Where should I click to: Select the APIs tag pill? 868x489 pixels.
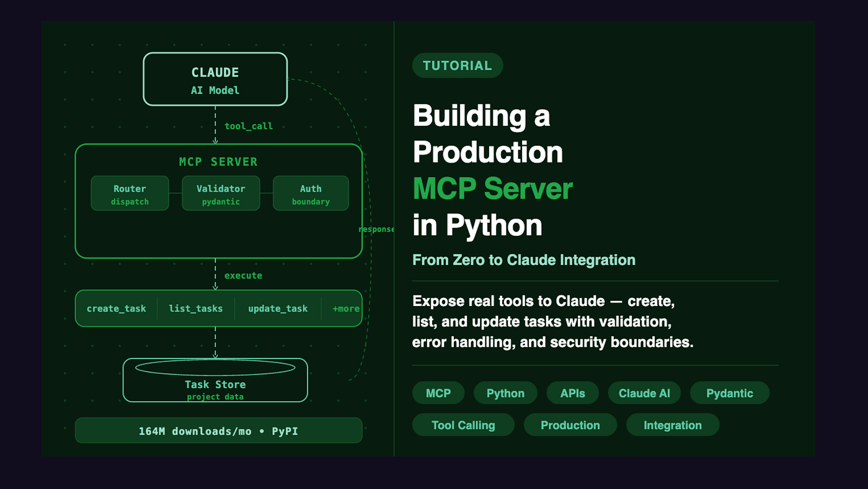(573, 393)
